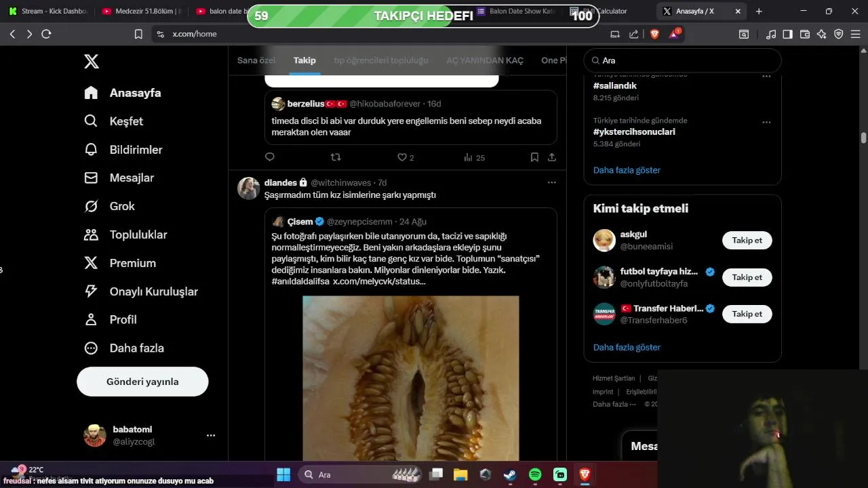Open File Explorer from the taskbar

460,474
